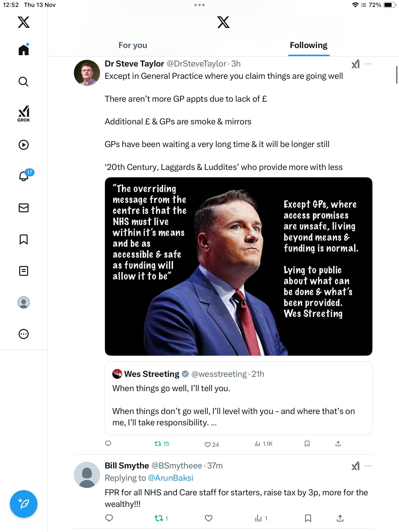
Task: Like Dr Steve Taylor's post
Action: 208,444
